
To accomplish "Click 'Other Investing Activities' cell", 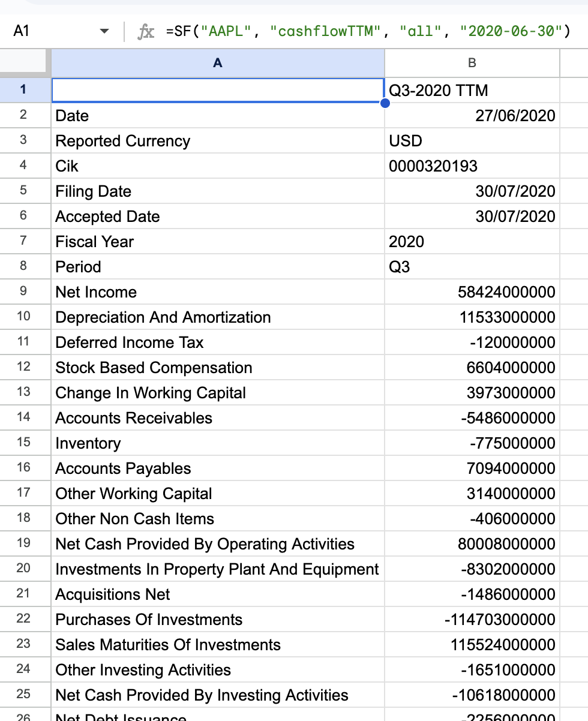I will point(218,669).
